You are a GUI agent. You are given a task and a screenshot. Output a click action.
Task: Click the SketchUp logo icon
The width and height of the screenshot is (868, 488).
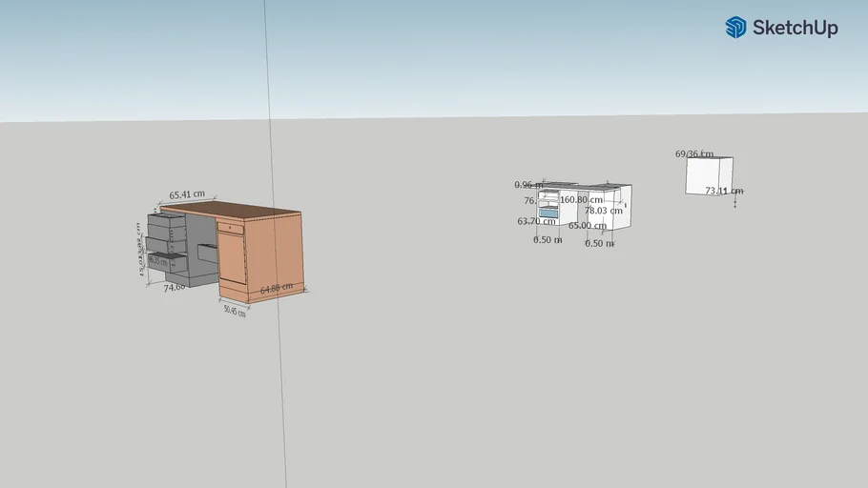pos(735,28)
